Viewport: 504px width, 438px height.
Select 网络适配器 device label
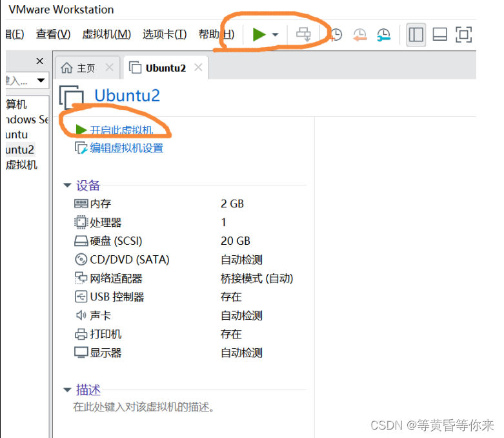(x=116, y=278)
